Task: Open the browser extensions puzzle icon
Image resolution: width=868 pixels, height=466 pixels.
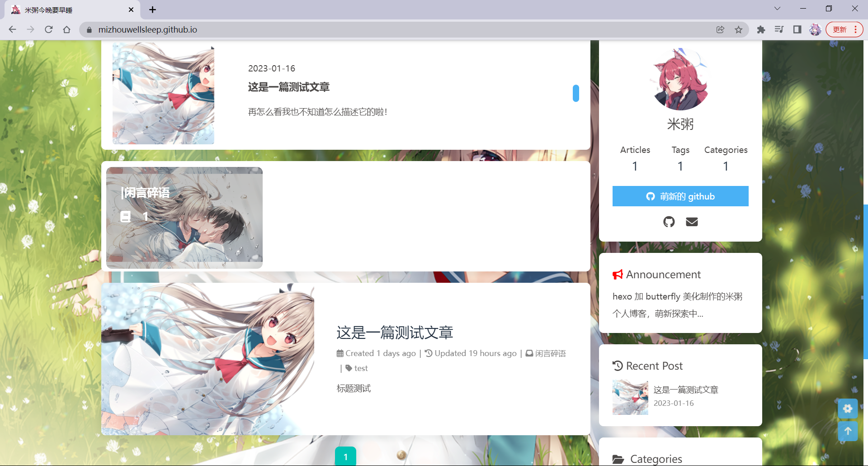Action: click(x=761, y=30)
